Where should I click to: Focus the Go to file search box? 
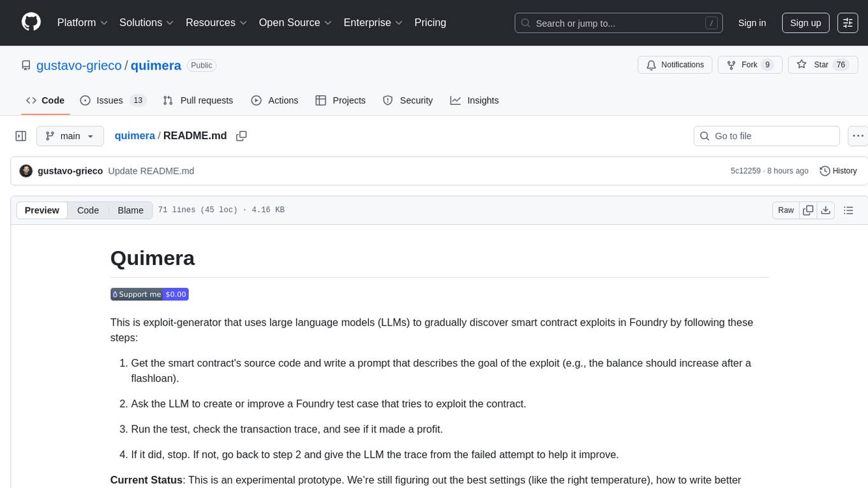click(x=767, y=136)
